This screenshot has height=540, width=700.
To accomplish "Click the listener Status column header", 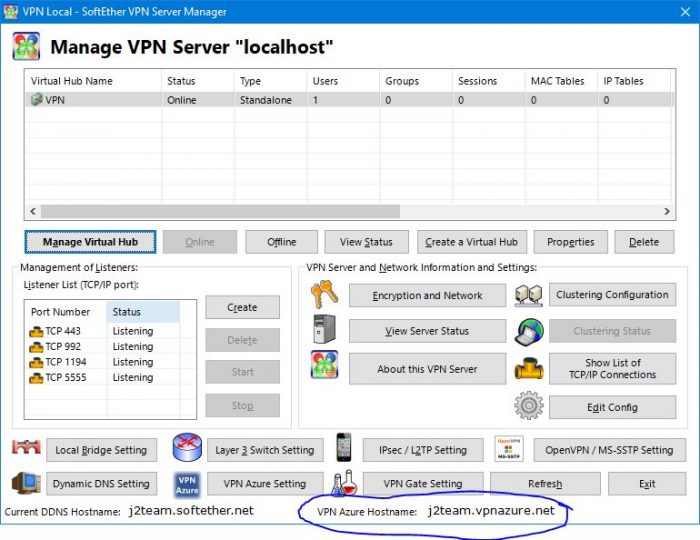I will click(x=143, y=312).
